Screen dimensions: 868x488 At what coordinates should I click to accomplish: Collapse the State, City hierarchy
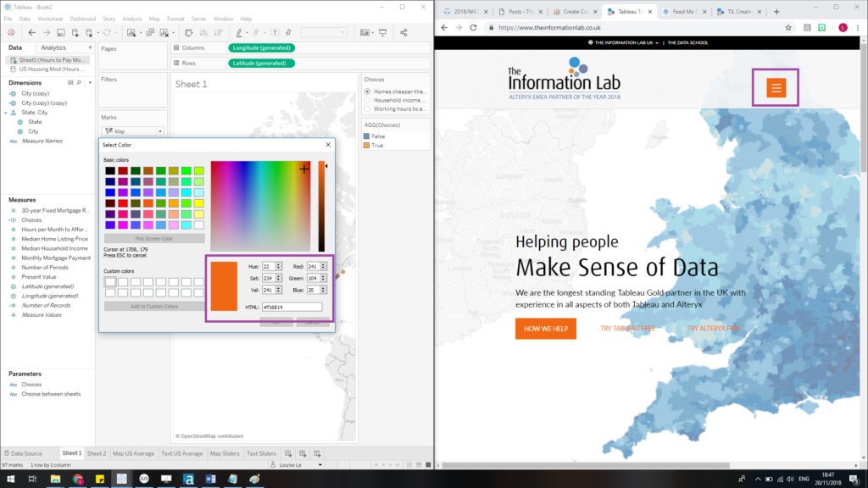(x=6, y=113)
